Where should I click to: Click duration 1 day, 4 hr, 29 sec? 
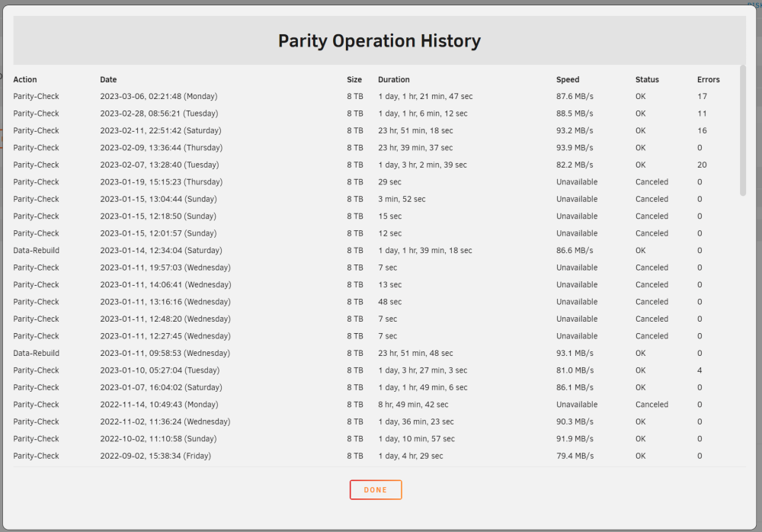[x=411, y=456]
